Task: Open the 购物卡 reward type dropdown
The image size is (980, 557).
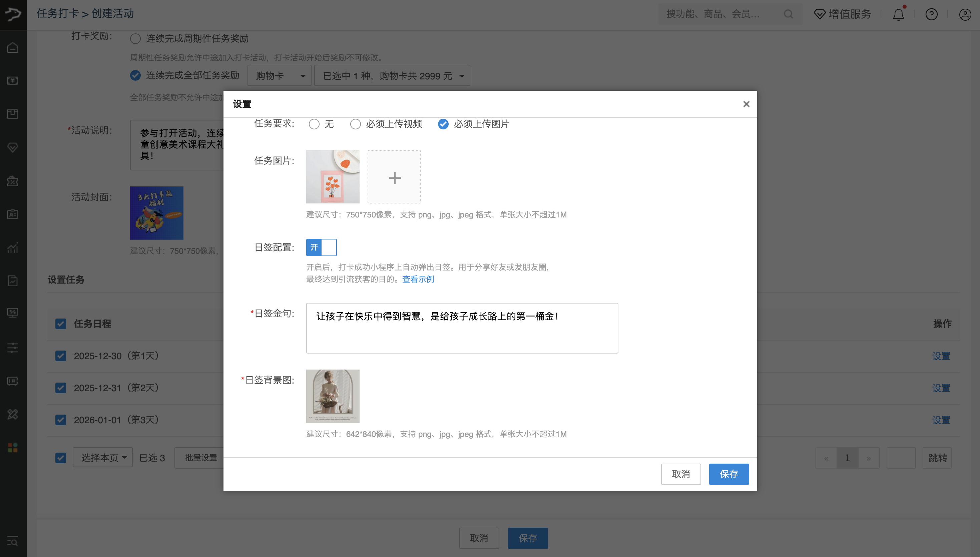Action: 280,75
